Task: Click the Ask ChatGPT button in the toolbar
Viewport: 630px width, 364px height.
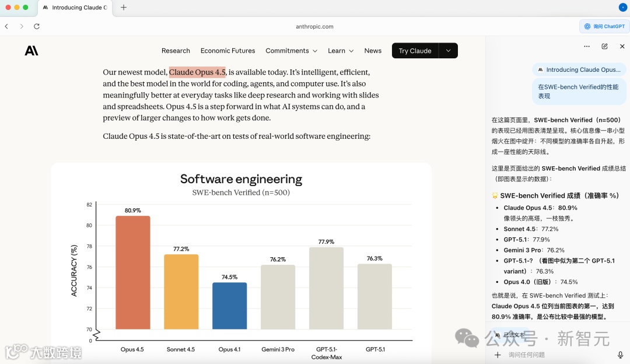Action: 604,26
